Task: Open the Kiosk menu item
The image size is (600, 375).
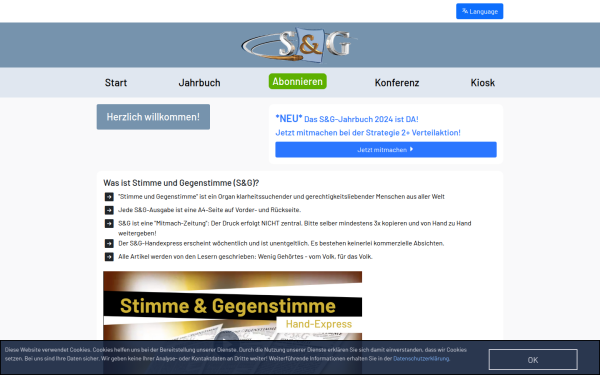Action: point(483,83)
